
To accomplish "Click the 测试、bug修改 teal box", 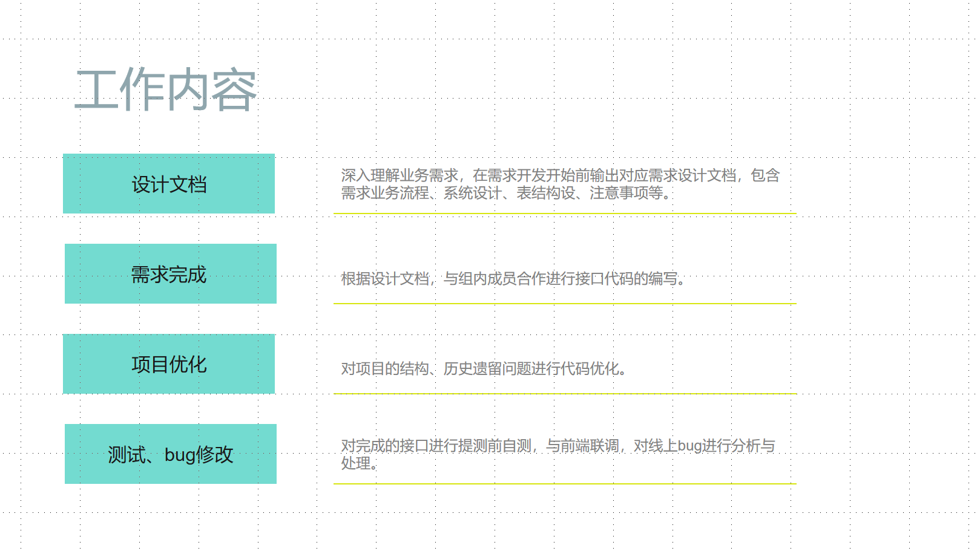I will tap(171, 454).
